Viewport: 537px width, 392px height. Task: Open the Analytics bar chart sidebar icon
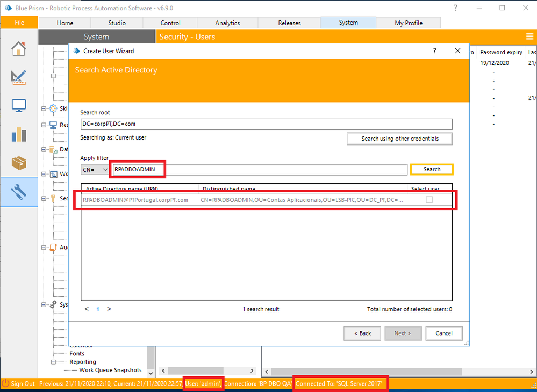pos(18,134)
